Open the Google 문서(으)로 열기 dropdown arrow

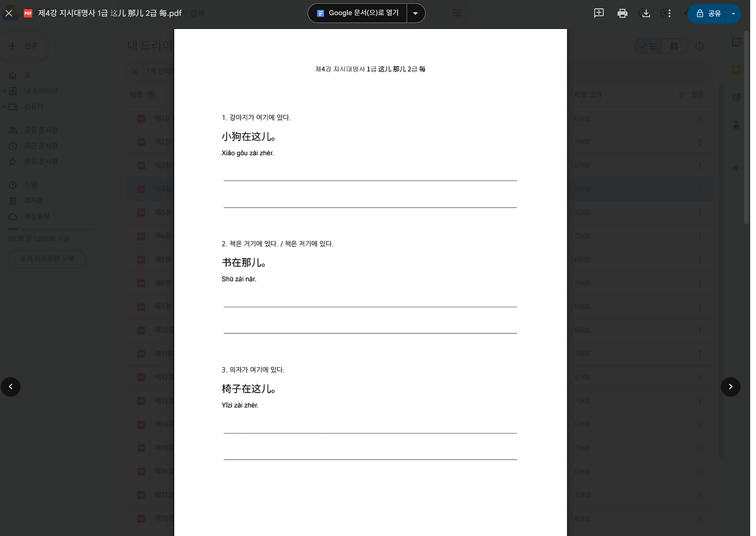click(415, 13)
